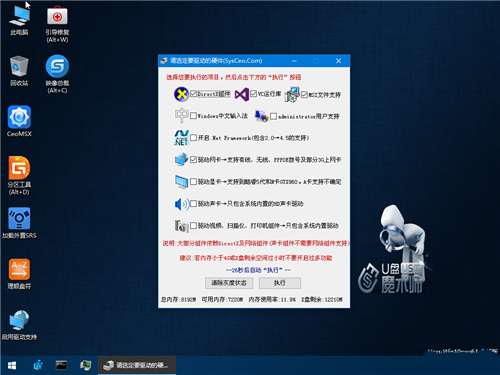Open the command prompt taskbar icon

(61, 366)
